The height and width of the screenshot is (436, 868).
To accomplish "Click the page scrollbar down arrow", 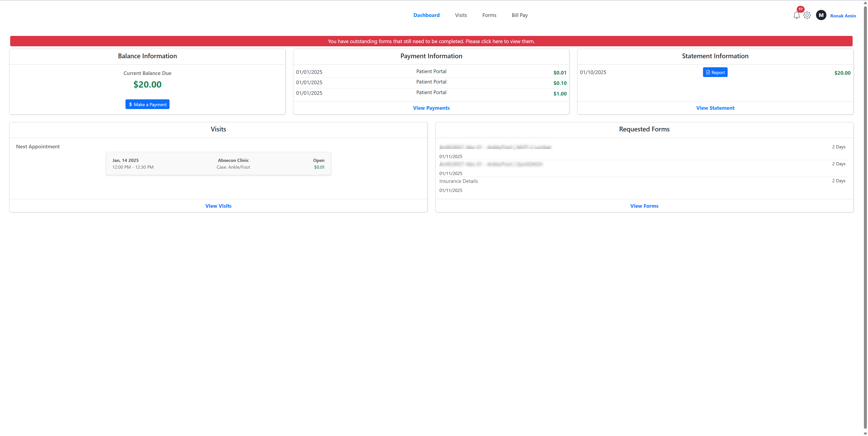I will (865, 434).
